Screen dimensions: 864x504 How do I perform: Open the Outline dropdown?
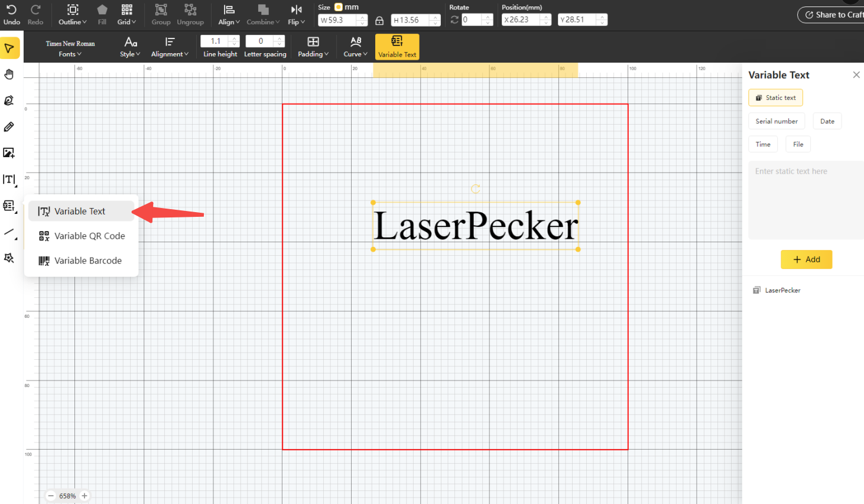[72, 14]
